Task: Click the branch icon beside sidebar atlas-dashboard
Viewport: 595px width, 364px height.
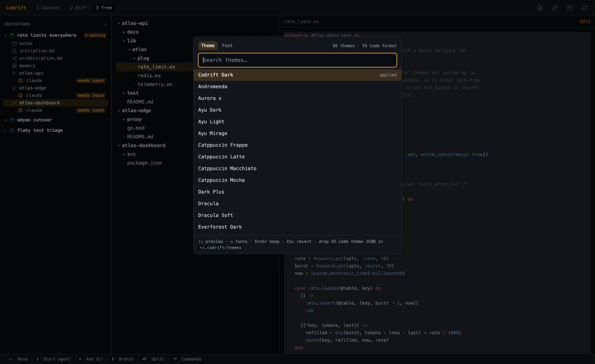Action: point(14,103)
